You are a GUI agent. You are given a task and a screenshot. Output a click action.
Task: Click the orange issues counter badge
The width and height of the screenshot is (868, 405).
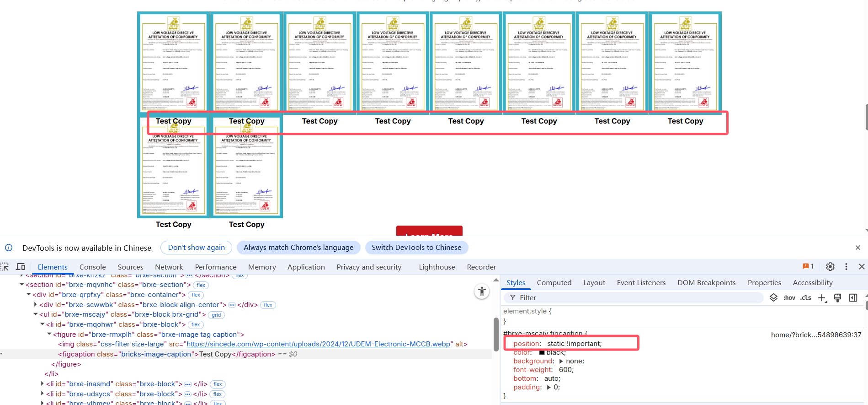[x=808, y=266]
